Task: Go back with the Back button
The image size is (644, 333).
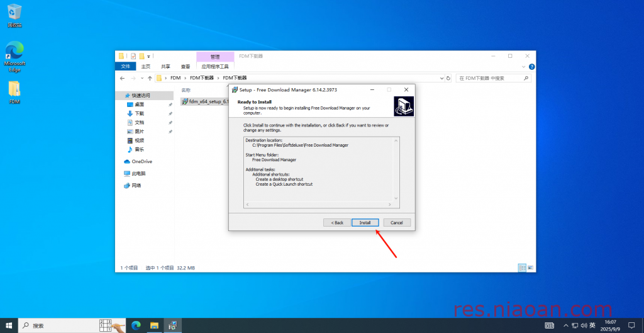Action: [337, 222]
